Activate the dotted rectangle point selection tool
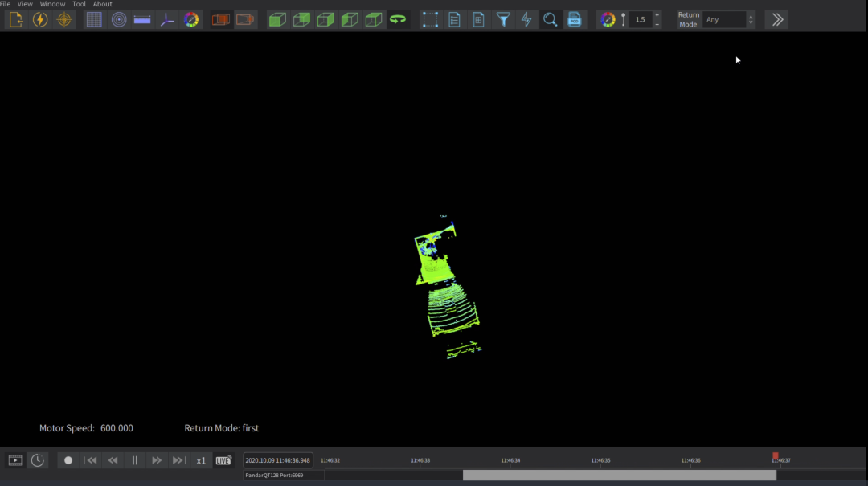This screenshot has height=486, width=868. click(x=430, y=20)
